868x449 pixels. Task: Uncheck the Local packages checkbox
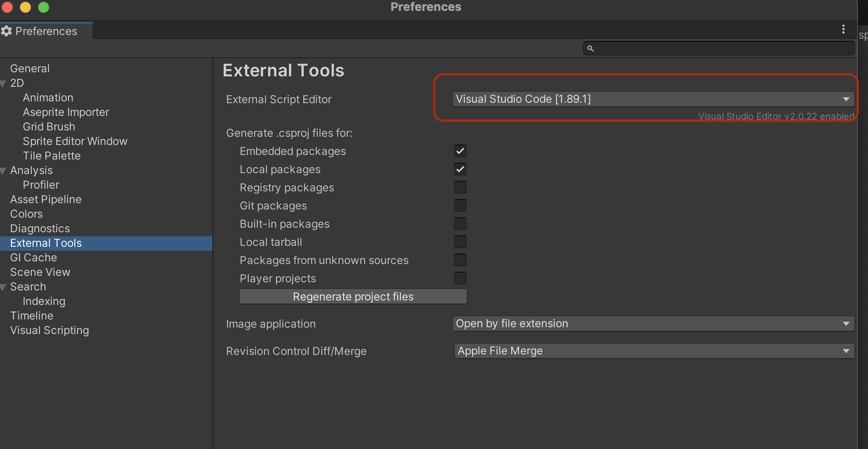tap(460, 169)
